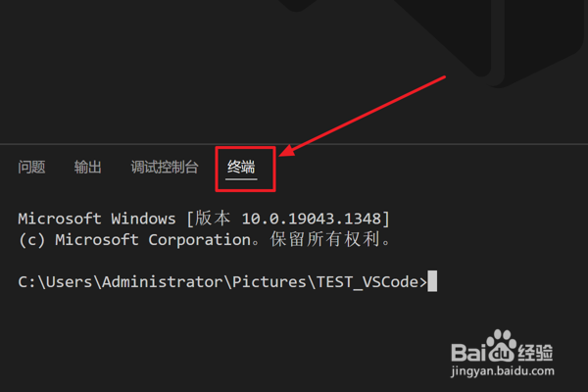
Task: Click the red arrow annotation head
Action: (x=285, y=153)
